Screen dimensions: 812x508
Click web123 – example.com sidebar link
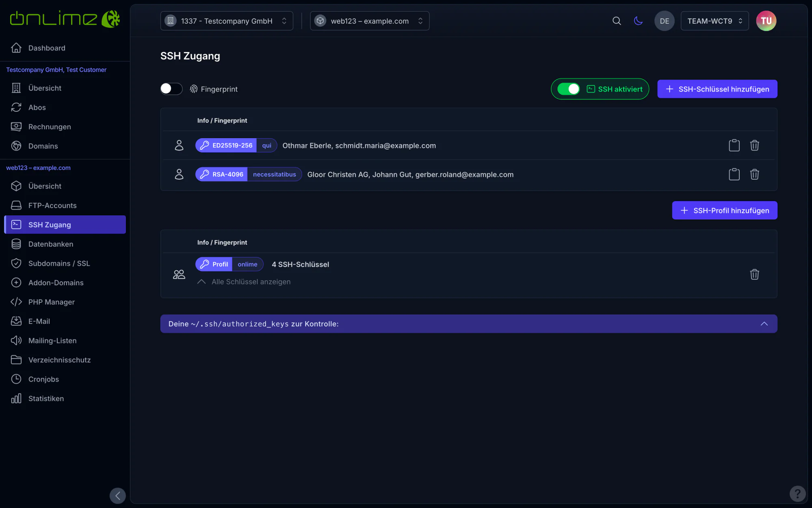pyautogui.click(x=38, y=167)
